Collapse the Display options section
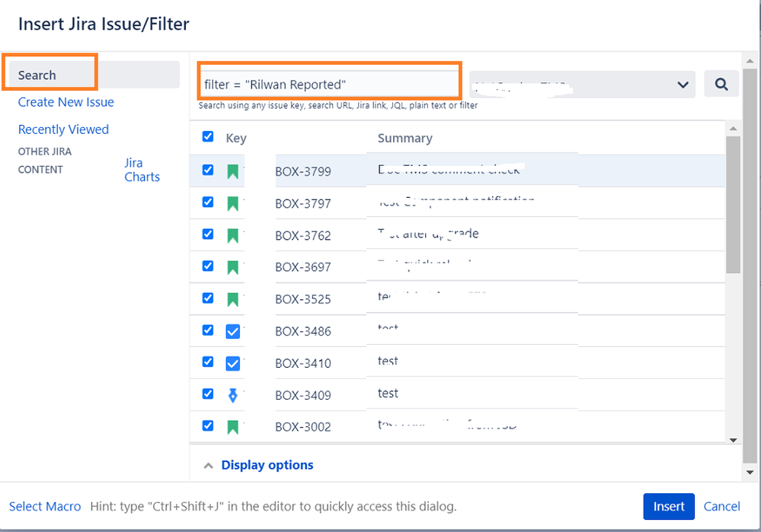Viewport: 761px width, 532px height. click(267, 465)
